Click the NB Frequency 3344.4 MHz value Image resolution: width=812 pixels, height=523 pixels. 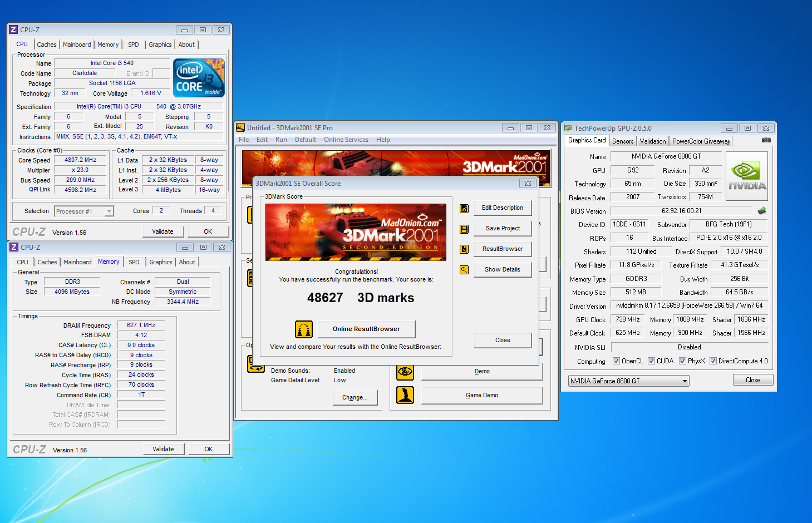[x=183, y=302]
